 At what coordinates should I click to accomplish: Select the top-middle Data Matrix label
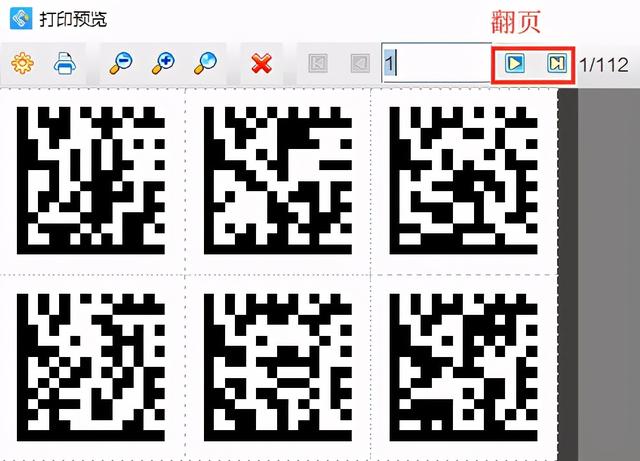[278, 180]
